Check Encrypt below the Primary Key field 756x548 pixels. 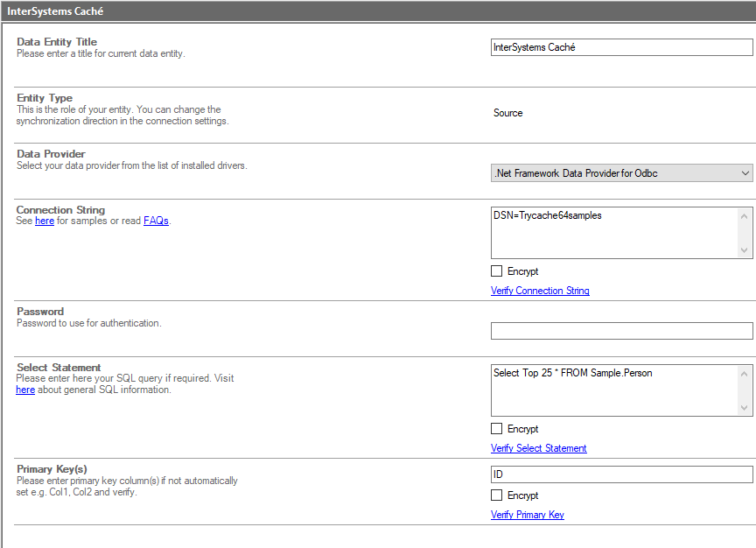(497, 495)
